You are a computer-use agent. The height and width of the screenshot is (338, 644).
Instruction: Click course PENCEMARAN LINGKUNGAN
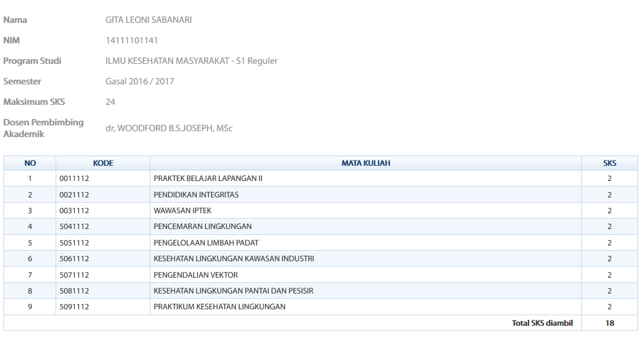[x=203, y=227]
